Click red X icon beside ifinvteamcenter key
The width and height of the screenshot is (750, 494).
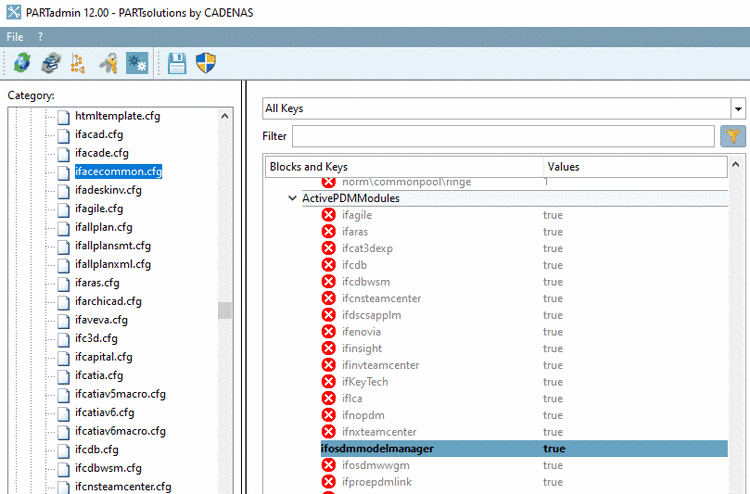pos(329,365)
